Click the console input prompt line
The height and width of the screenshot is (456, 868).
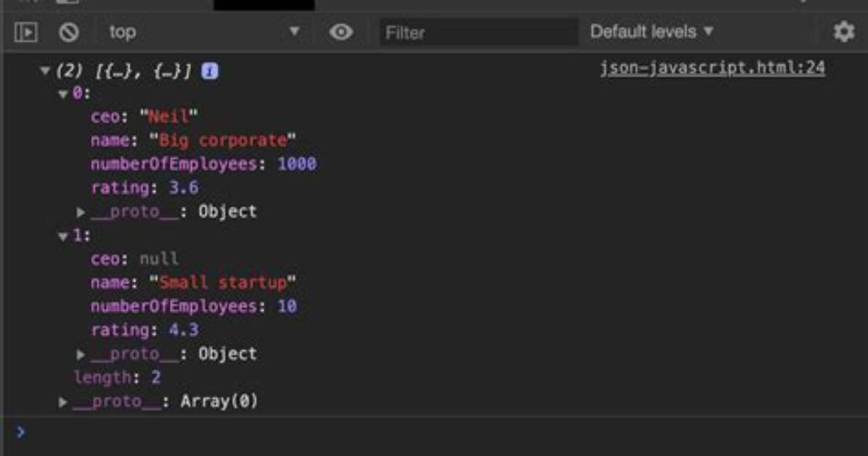(x=434, y=432)
